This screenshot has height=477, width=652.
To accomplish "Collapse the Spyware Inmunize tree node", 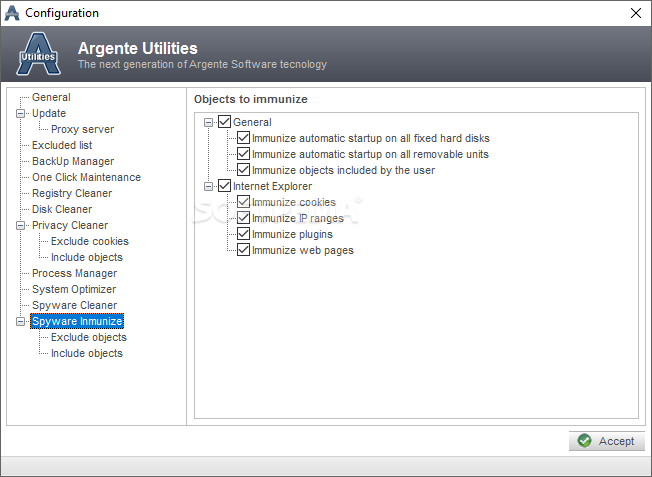I will pyautogui.click(x=20, y=321).
